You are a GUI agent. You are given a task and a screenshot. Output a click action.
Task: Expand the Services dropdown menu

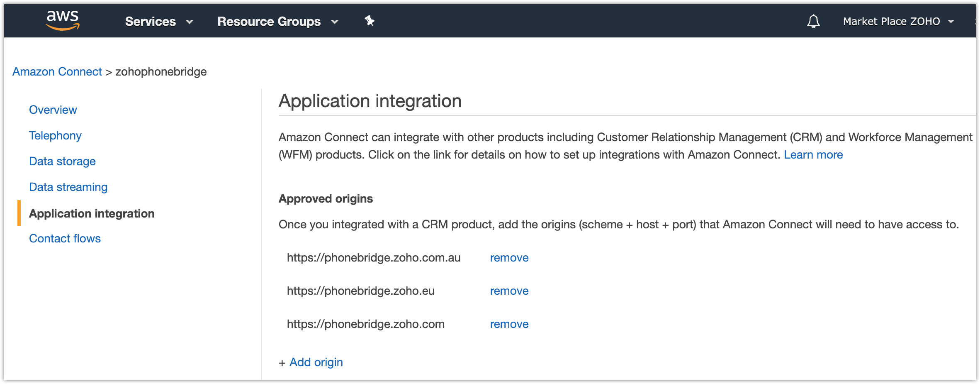159,22
